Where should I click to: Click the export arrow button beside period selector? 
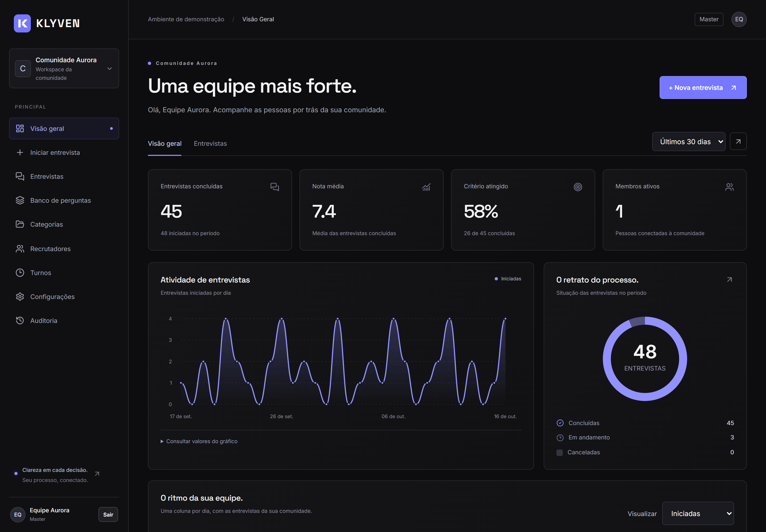pos(738,142)
